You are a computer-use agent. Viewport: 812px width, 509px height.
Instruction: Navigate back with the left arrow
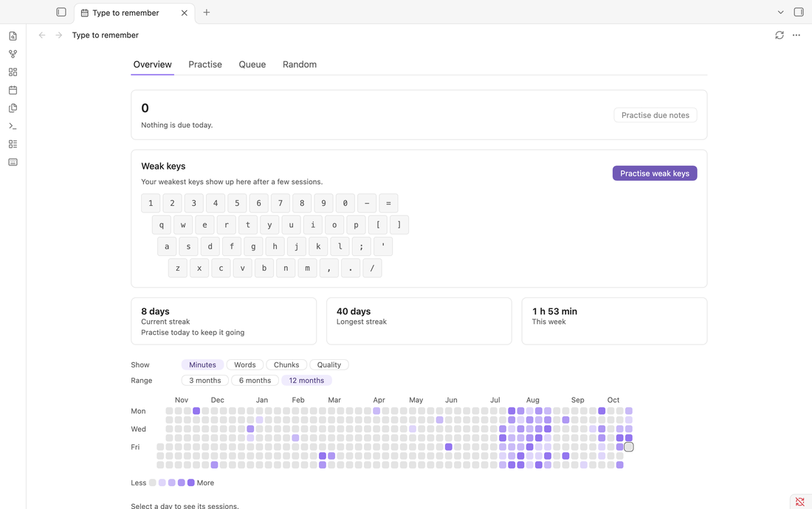click(x=42, y=35)
